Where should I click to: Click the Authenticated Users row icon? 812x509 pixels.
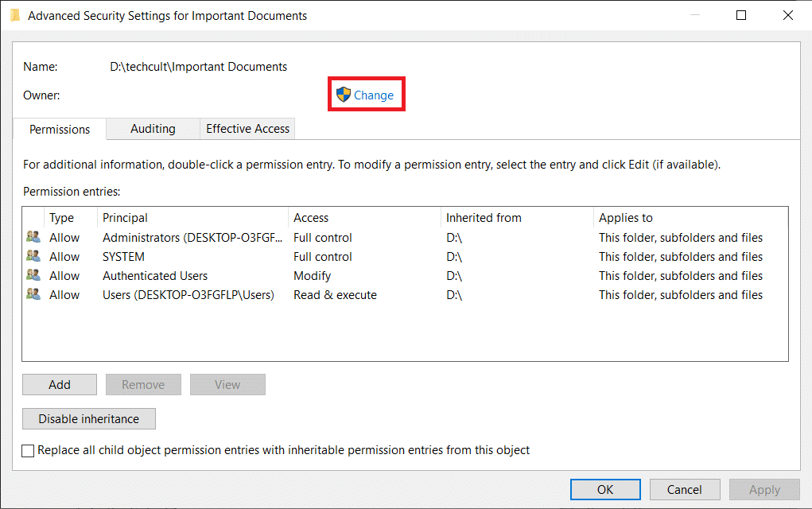tap(33, 275)
